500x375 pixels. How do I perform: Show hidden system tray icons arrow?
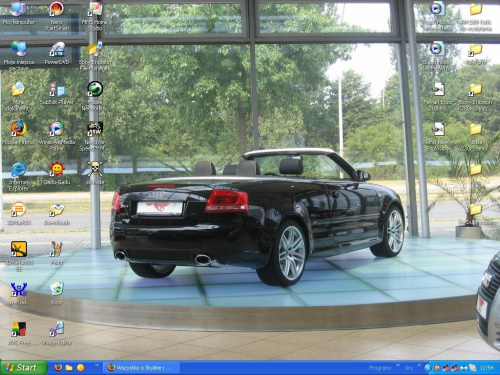[x=428, y=368]
